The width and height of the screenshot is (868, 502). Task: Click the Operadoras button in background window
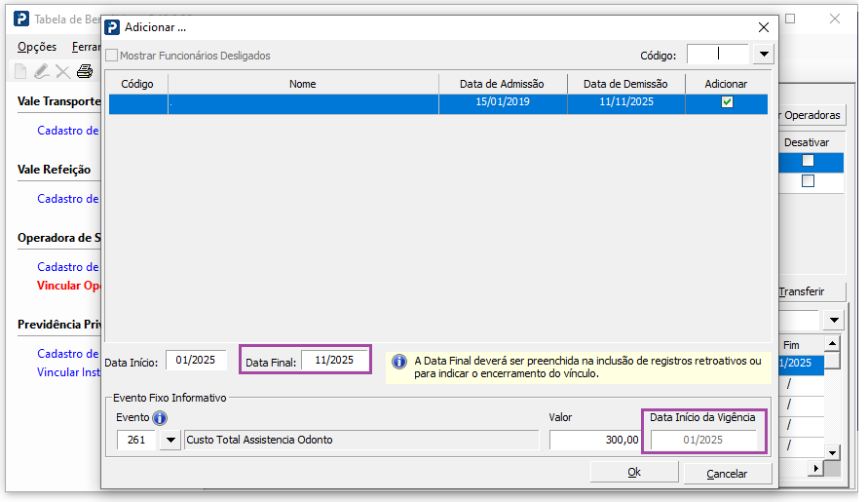(x=812, y=115)
